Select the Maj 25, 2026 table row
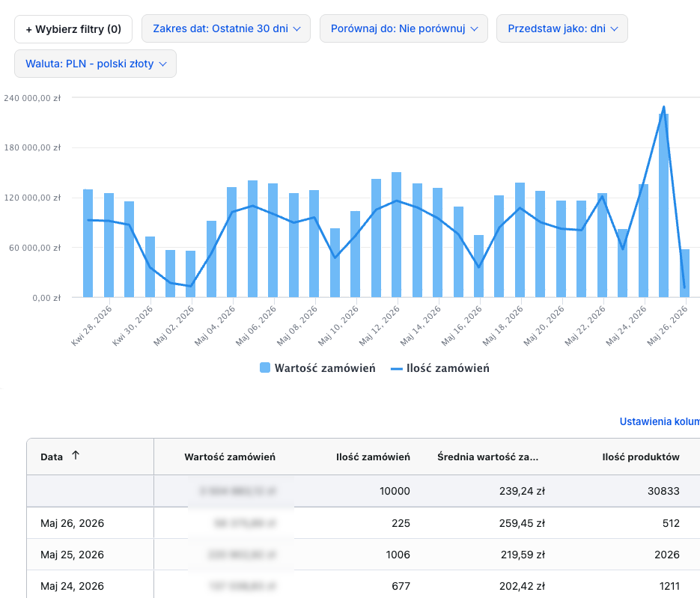Screen dimensions: 700x598 (363, 555)
